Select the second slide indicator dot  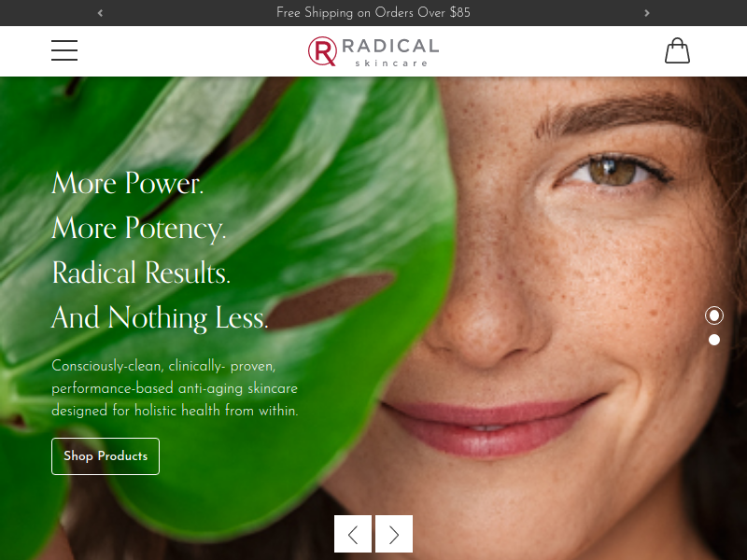[x=714, y=340]
